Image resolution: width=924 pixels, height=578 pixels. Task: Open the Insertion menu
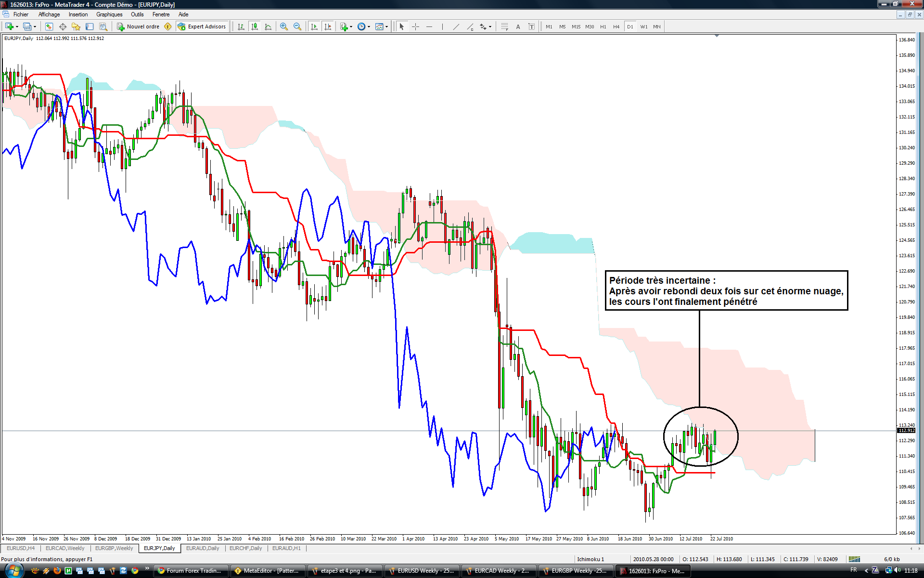tap(78, 14)
